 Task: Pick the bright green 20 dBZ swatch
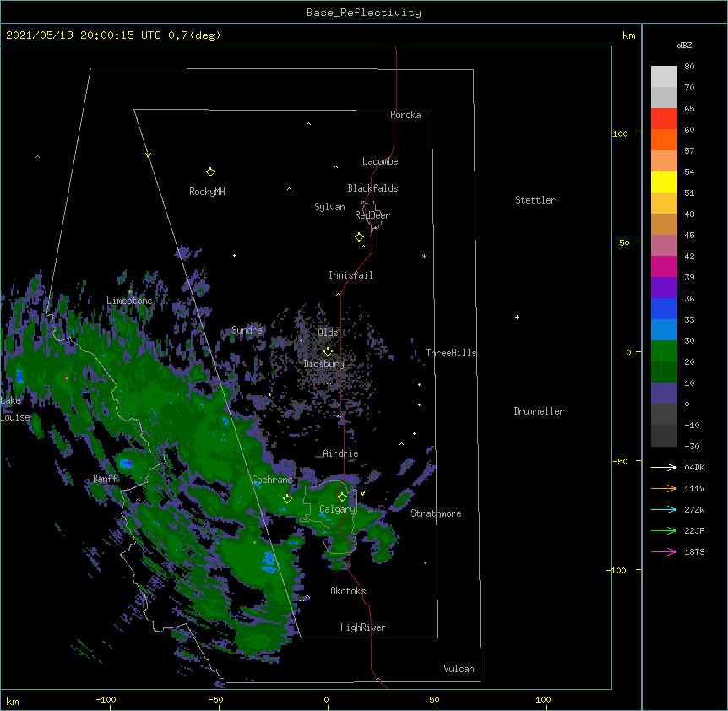coord(664,351)
